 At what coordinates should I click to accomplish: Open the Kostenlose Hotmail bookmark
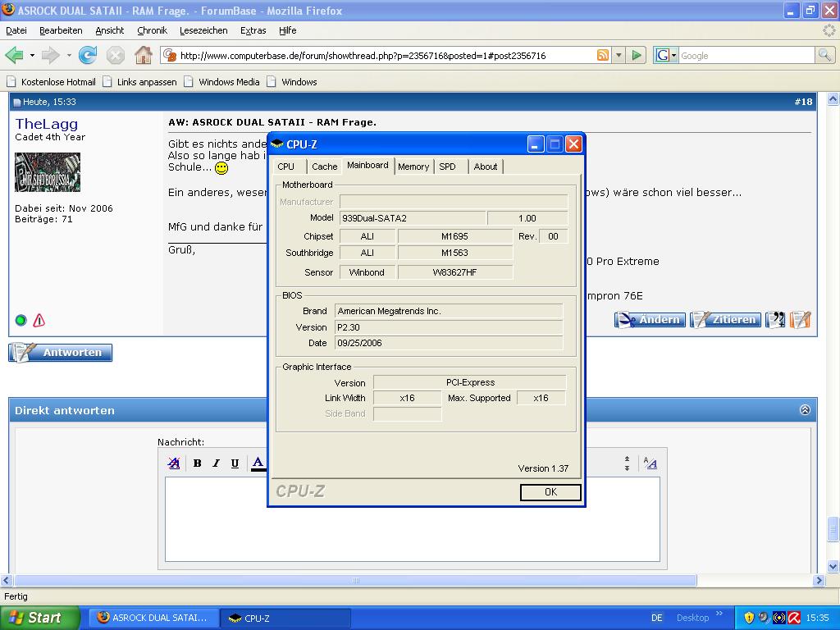pos(52,82)
